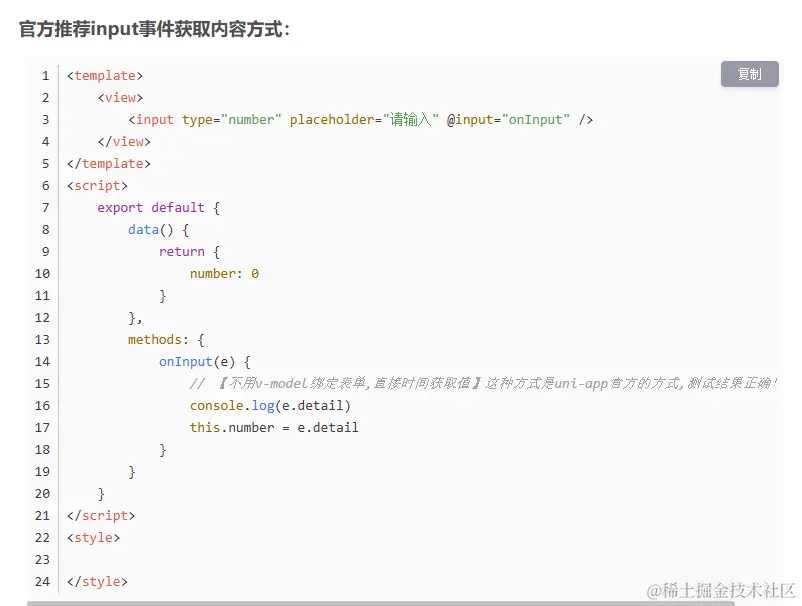Click the horizontal scrollbar under the code block
Viewport: 802px width, 606px height.
coord(381,603)
